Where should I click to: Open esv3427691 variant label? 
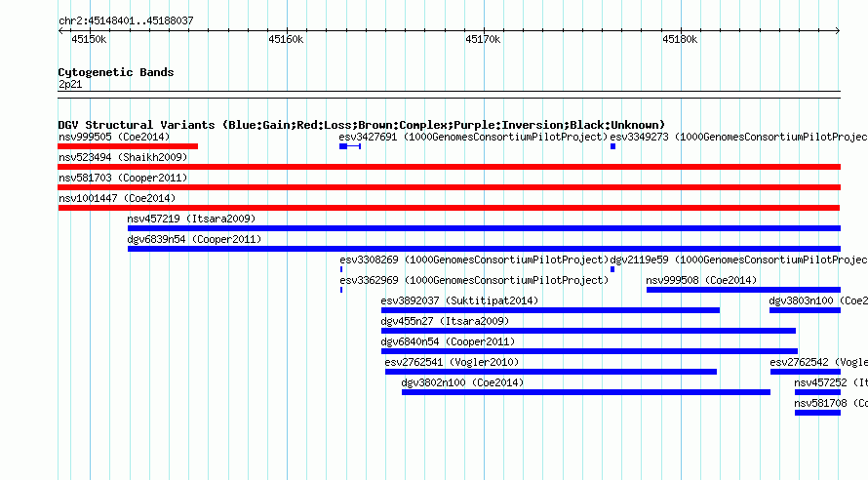click(x=473, y=137)
